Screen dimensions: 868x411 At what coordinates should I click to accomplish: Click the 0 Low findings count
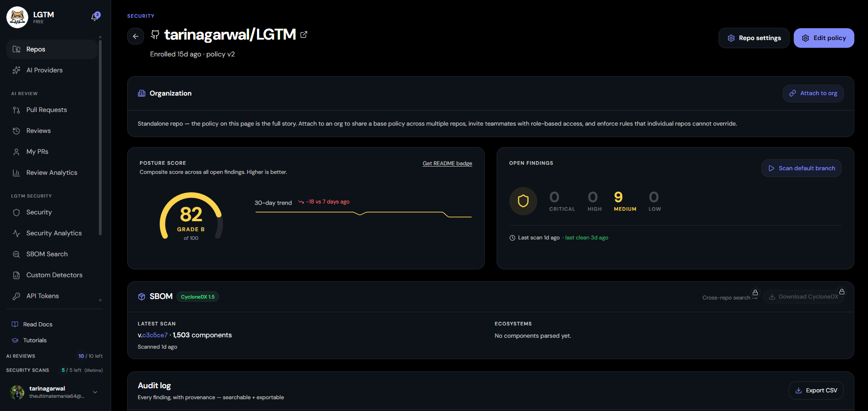pyautogui.click(x=654, y=197)
